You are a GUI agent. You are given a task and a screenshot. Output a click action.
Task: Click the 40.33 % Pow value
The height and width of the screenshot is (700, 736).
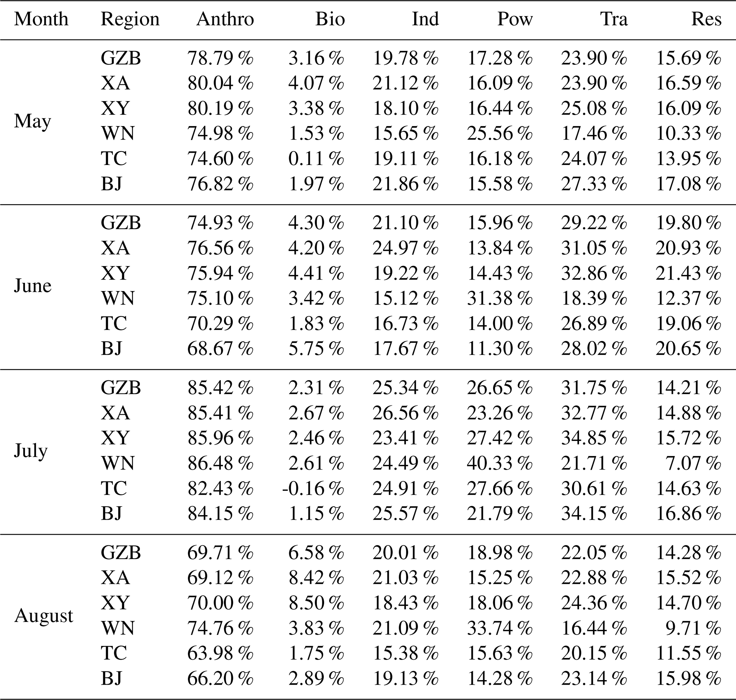click(x=500, y=463)
